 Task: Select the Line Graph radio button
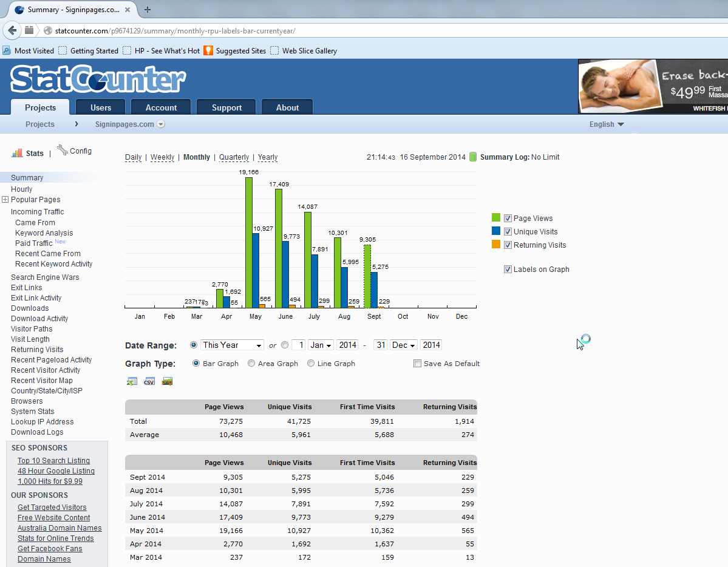[311, 364]
